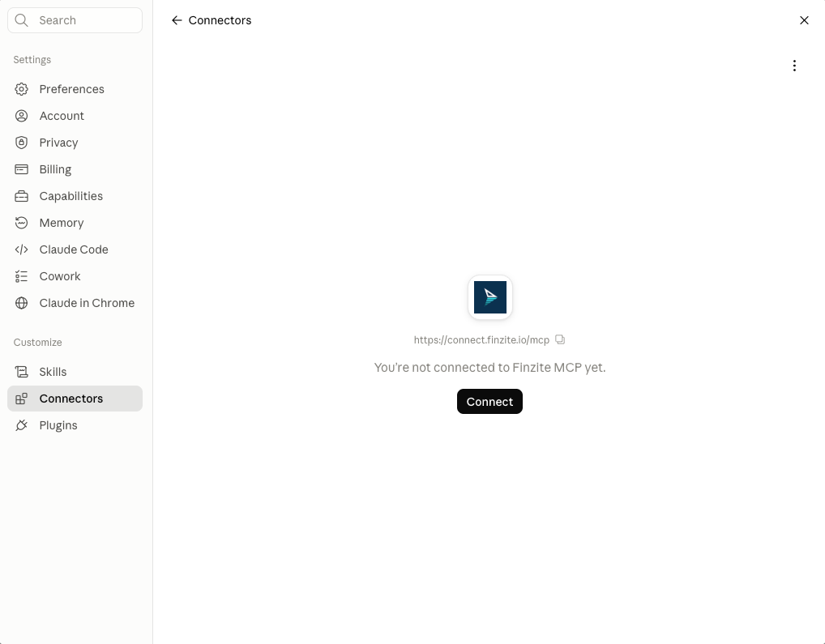Open Cowork settings
Image resolution: width=825 pixels, height=644 pixels.
75,276
